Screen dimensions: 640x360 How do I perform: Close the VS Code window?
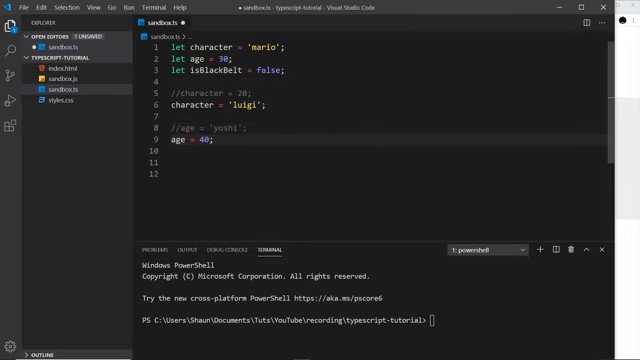click(x=603, y=7)
